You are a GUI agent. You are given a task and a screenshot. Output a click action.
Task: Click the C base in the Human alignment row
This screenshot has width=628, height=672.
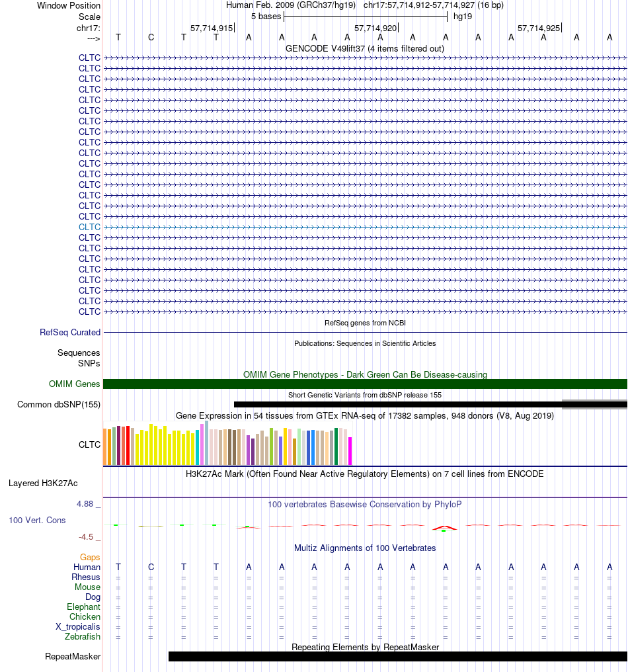click(x=151, y=567)
